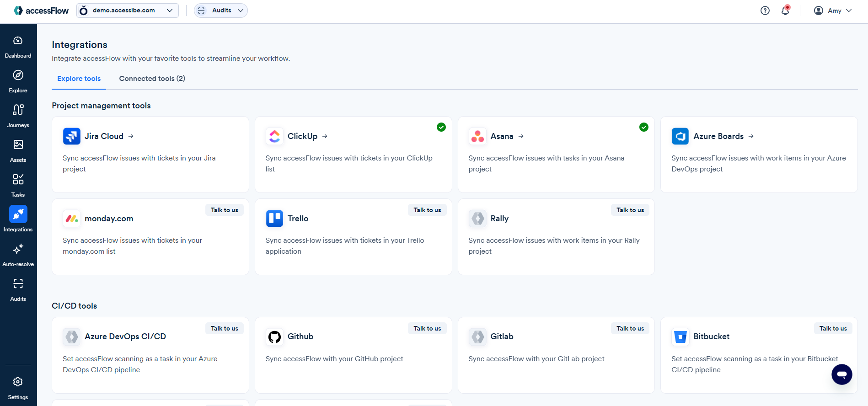Click the Gitlab logo icon
Image resolution: width=868 pixels, height=406 pixels.
coord(477,337)
